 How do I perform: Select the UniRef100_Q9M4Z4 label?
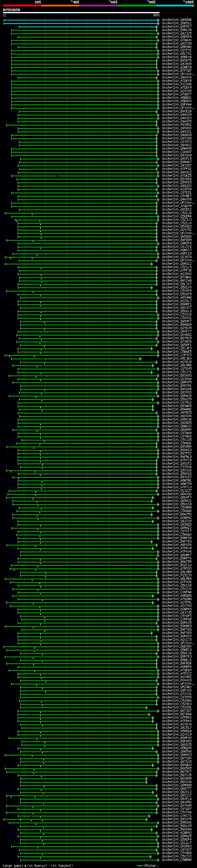pyautogui.click(x=177, y=396)
